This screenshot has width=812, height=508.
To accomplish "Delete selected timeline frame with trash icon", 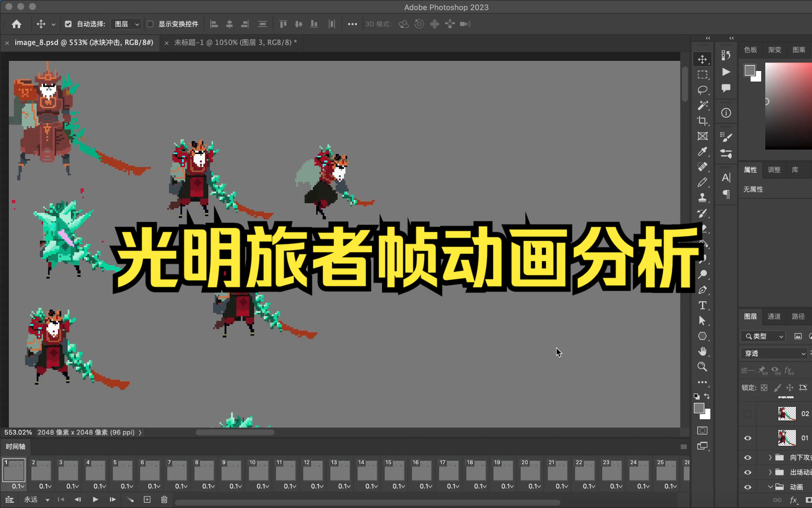I will pos(164,500).
